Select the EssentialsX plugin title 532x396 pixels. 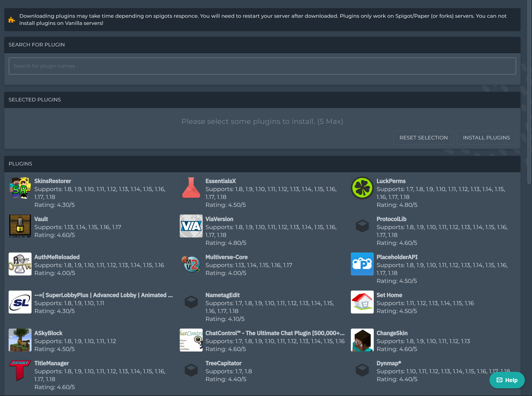click(221, 181)
